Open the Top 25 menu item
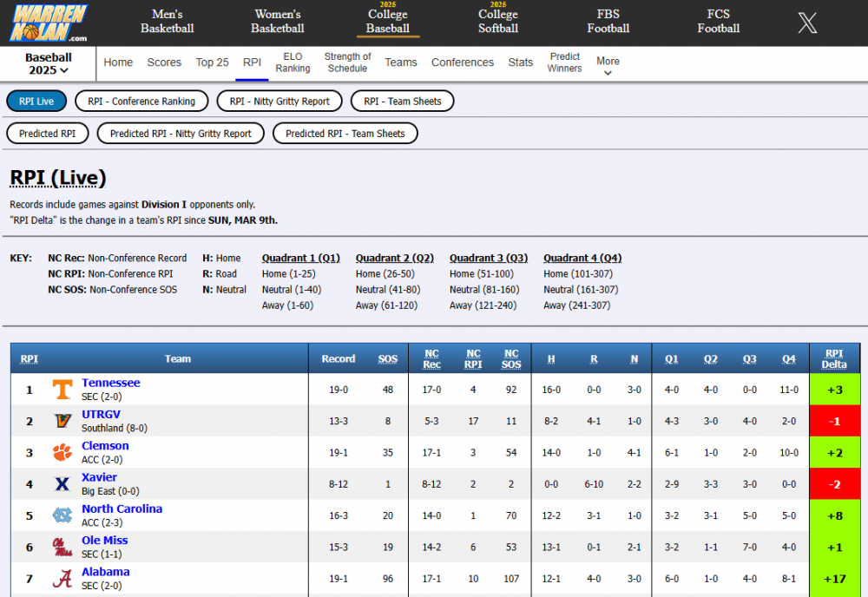Viewport: 868px width, 597px height. [x=212, y=62]
